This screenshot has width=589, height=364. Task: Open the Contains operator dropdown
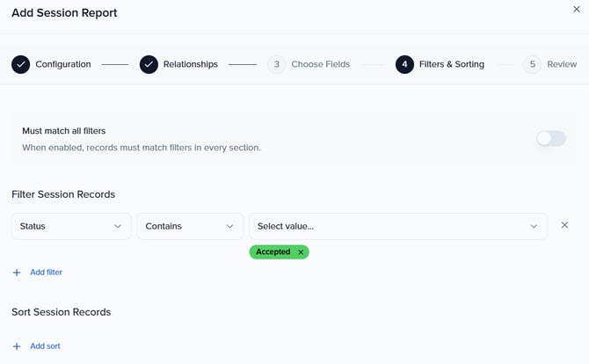point(190,226)
